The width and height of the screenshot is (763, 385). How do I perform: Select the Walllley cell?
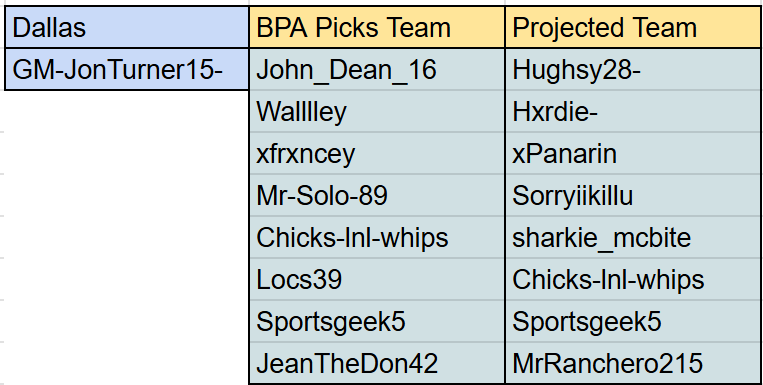pos(377,111)
